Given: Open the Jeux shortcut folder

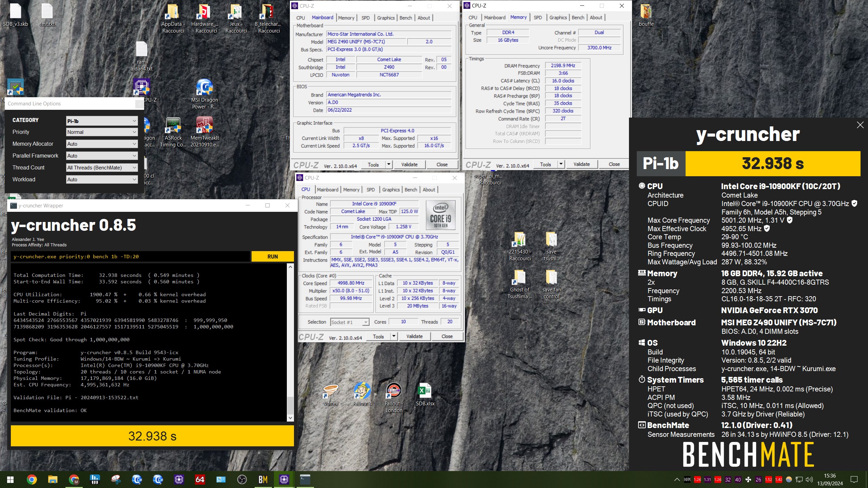Looking at the screenshot, I should tap(236, 19).
